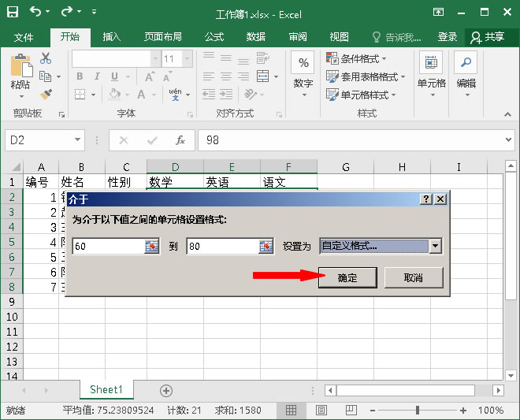Click the Merge and Center icon
This screenshot has width=520, height=420.
tap(262, 76)
